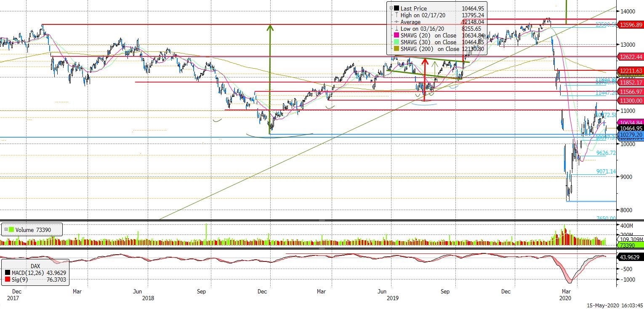
Task: Click the 2019 year label on time axis
Action: [x=392, y=298]
